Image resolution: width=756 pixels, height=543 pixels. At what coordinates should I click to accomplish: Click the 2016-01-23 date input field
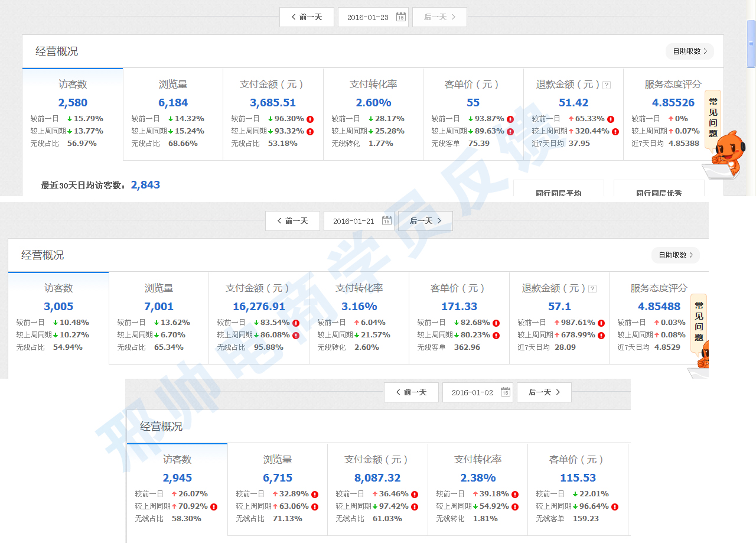[x=368, y=17]
